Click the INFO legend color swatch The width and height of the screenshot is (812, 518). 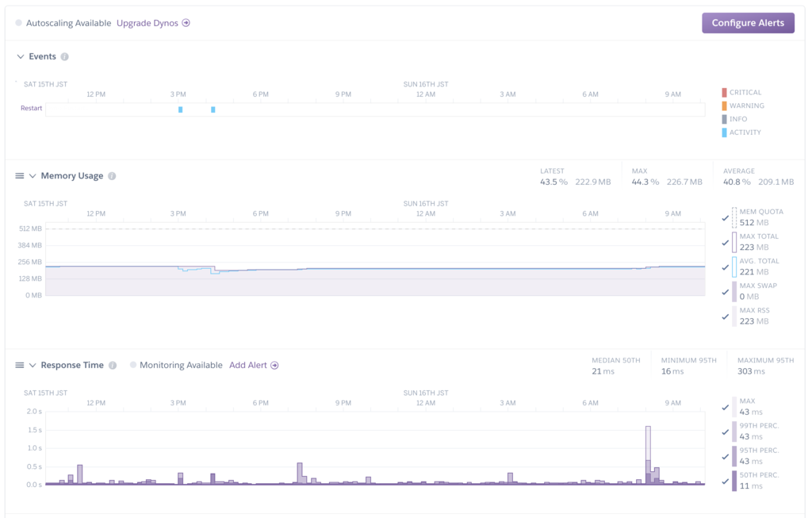pyautogui.click(x=724, y=119)
